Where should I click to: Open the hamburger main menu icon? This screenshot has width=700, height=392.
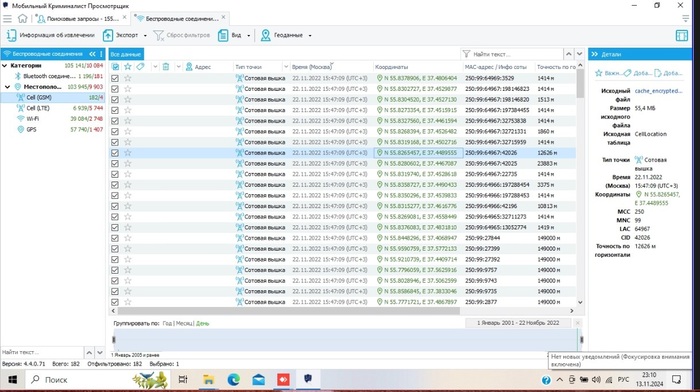7,19
